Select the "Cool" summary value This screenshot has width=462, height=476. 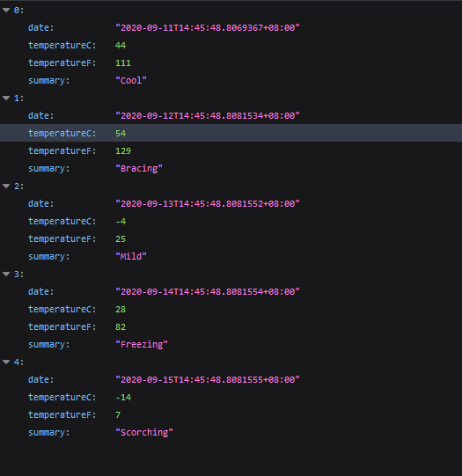click(131, 80)
